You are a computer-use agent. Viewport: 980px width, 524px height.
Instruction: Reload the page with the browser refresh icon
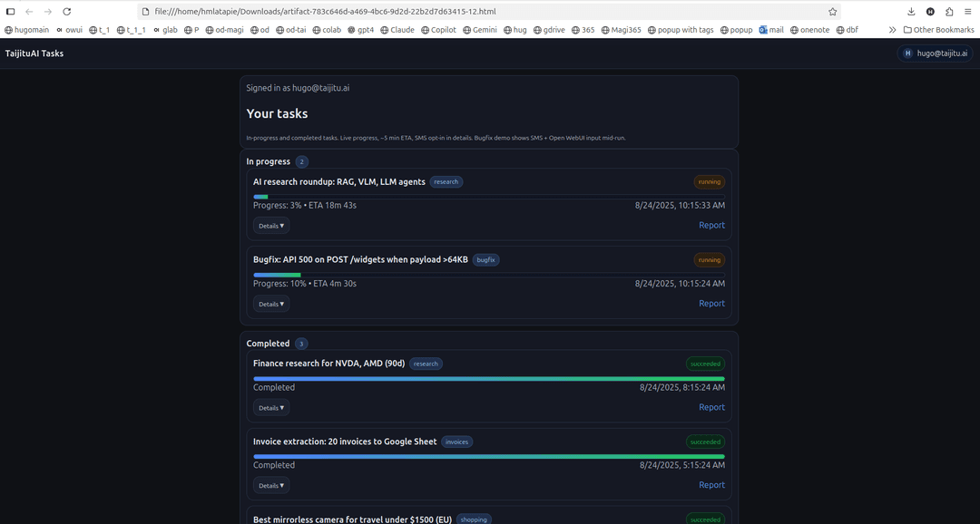[x=66, y=12]
